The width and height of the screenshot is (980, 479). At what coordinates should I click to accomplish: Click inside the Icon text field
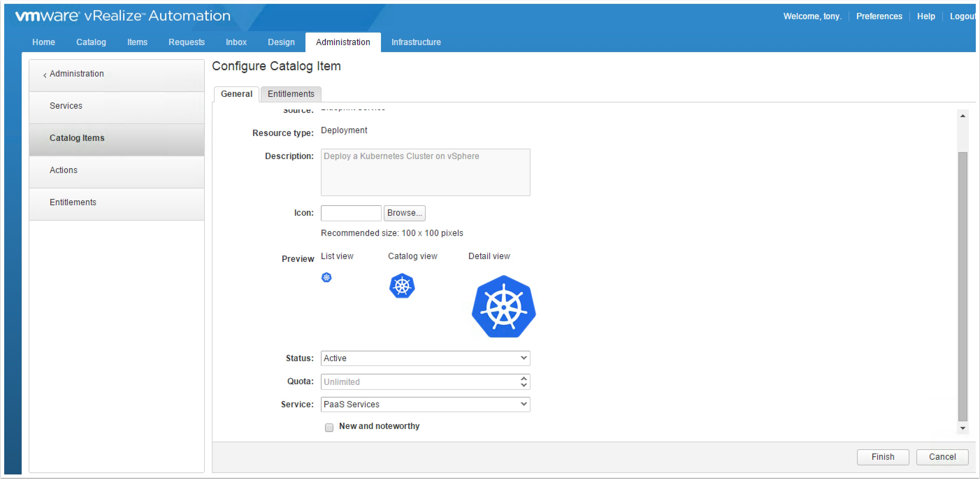pos(351,213)
